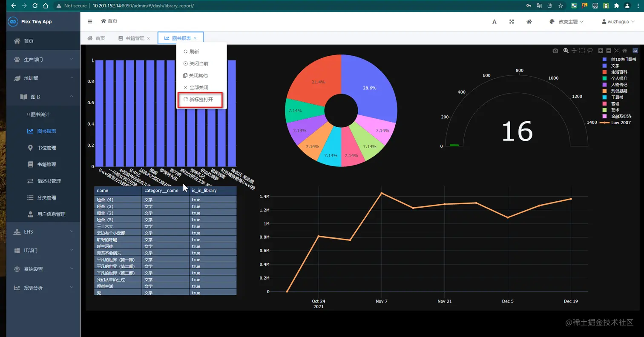The height and width of the screenshot is (337, 644).
Task: Expand the IT部门 sidebar menu
Action: pos(43,251)
